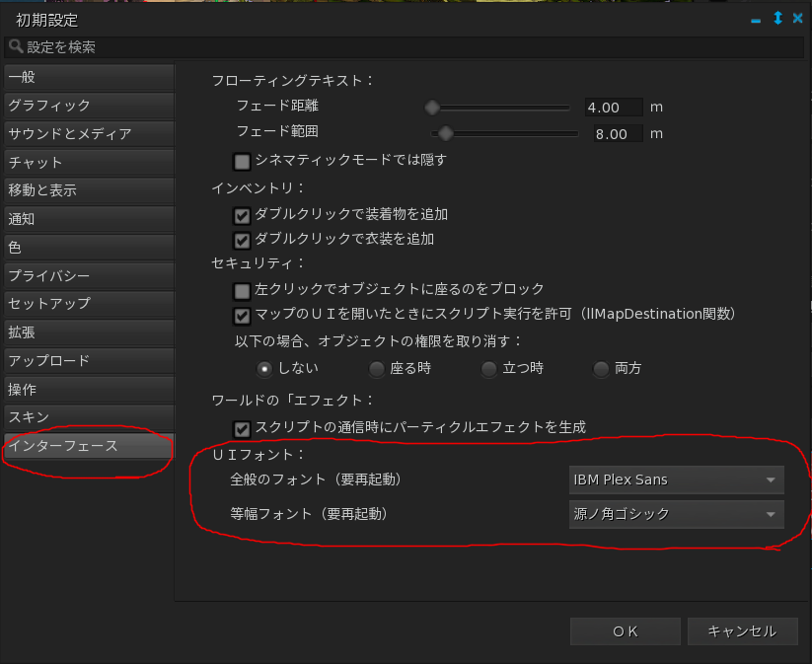
Task: Click the ワールドの「エフェクト： section label
Action: coord(293,401)
